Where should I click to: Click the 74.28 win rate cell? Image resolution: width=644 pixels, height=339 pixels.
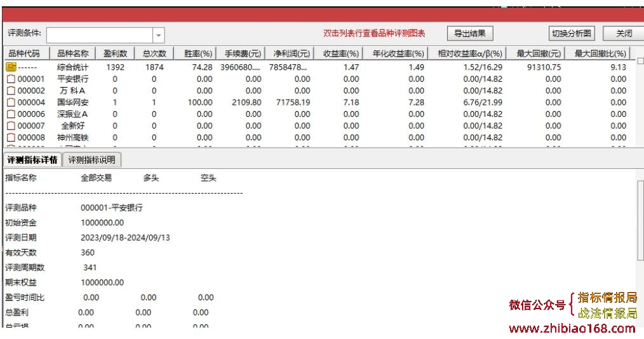202,67
